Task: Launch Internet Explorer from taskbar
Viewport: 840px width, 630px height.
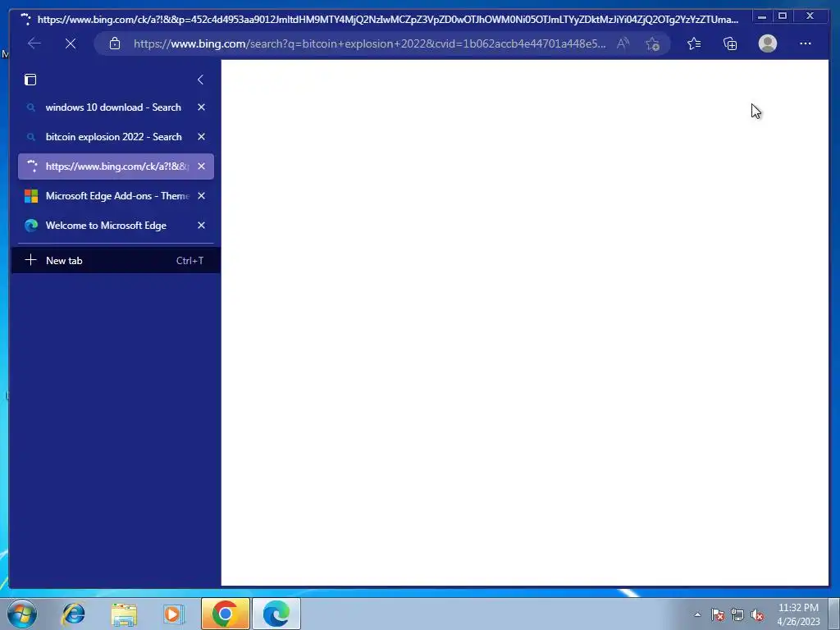Action: (x=73, y=614)
